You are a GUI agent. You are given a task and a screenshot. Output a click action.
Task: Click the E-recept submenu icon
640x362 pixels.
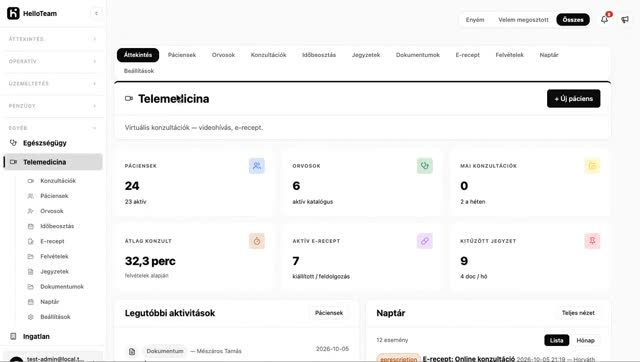click(31, 241)
